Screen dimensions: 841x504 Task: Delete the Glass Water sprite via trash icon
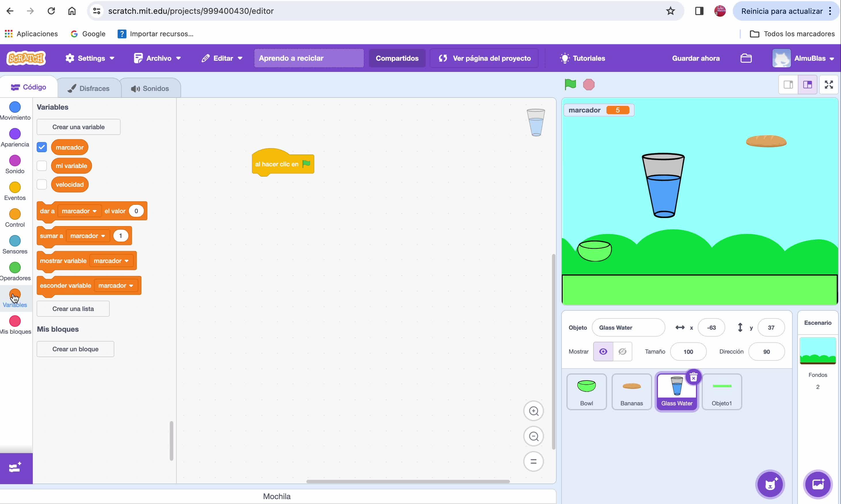coord(693,377)
